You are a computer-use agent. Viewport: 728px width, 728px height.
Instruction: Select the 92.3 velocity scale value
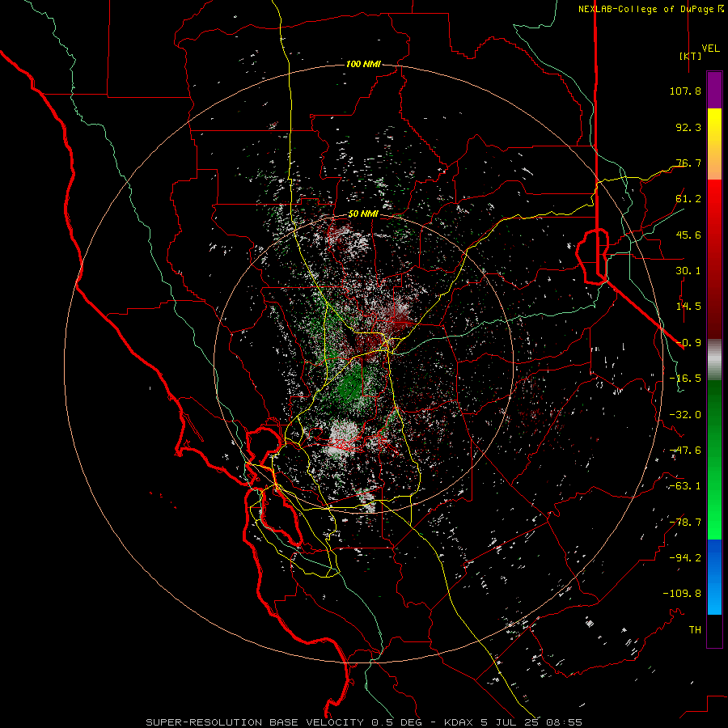[688, 127]
